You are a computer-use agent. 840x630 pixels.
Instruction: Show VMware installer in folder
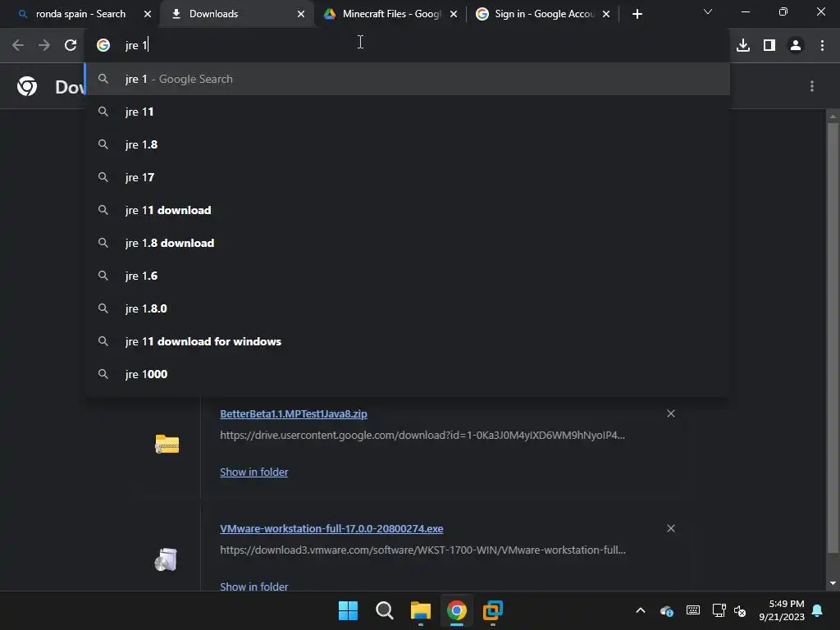(254, 587)
